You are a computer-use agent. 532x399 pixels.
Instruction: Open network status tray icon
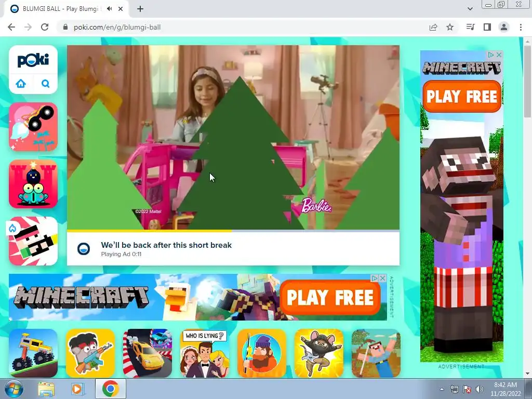click(454, 389)
